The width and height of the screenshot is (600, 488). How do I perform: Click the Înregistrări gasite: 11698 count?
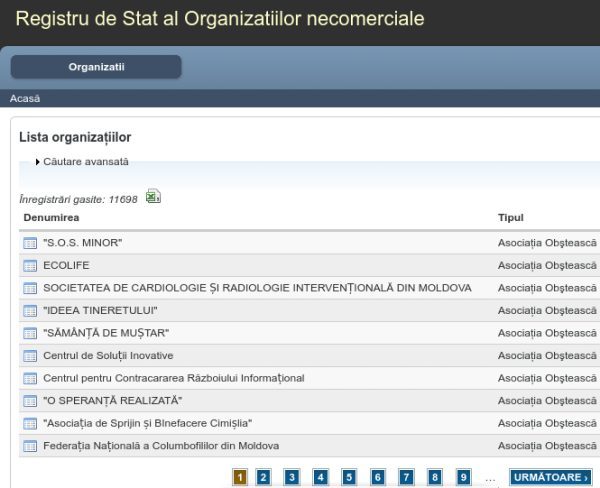(x=78, y=199)
